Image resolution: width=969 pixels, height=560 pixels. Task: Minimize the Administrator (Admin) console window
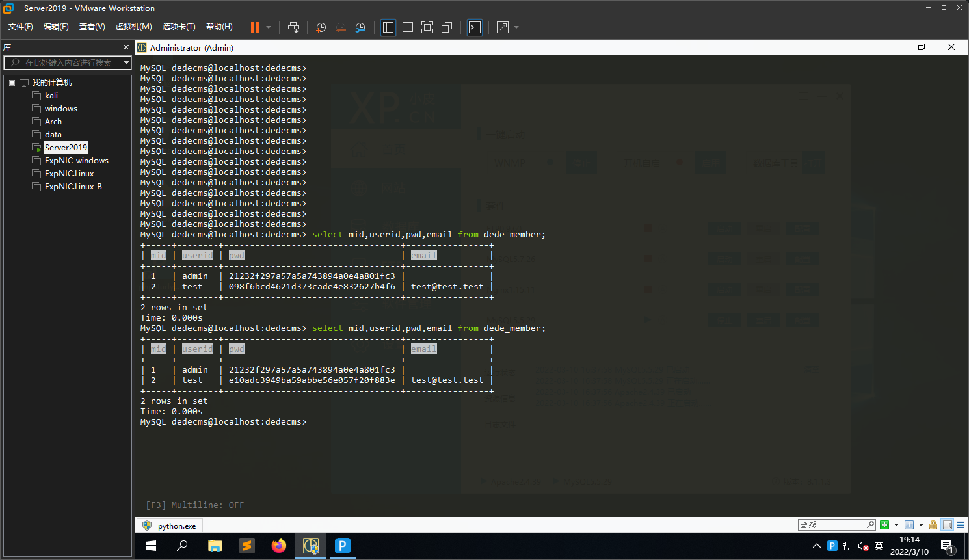[x=892, y=47]
